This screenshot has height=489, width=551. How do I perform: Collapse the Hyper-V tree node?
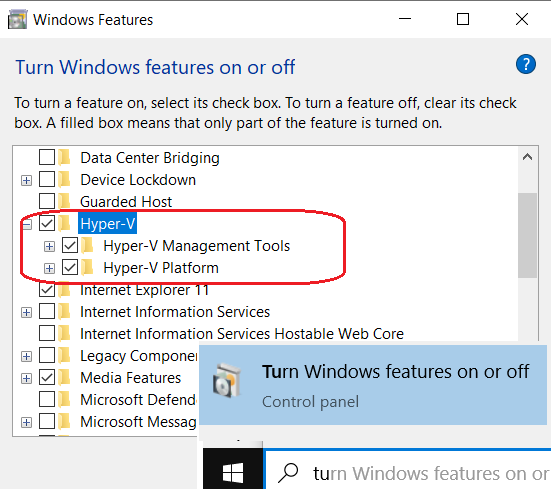26,224
